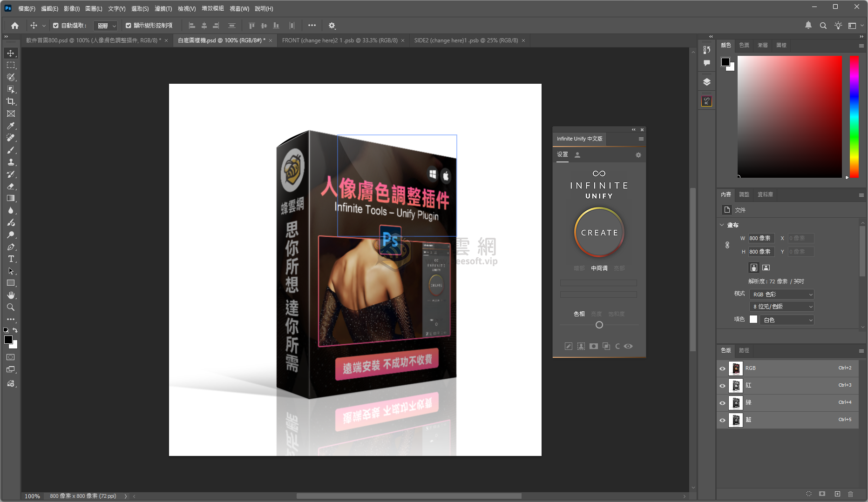Click the delete channel trash icon
868x502 pixels.
click(851, 494)
